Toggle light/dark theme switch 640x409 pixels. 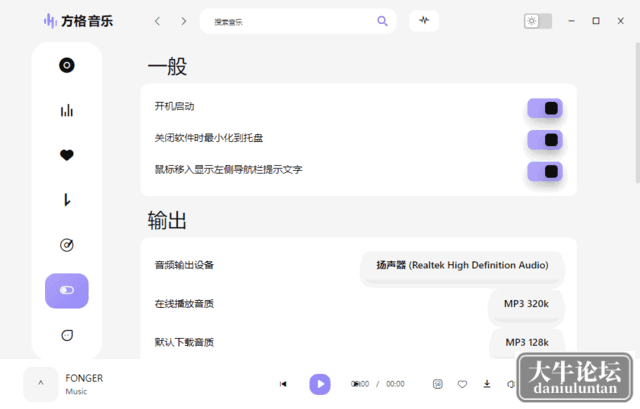538,21
